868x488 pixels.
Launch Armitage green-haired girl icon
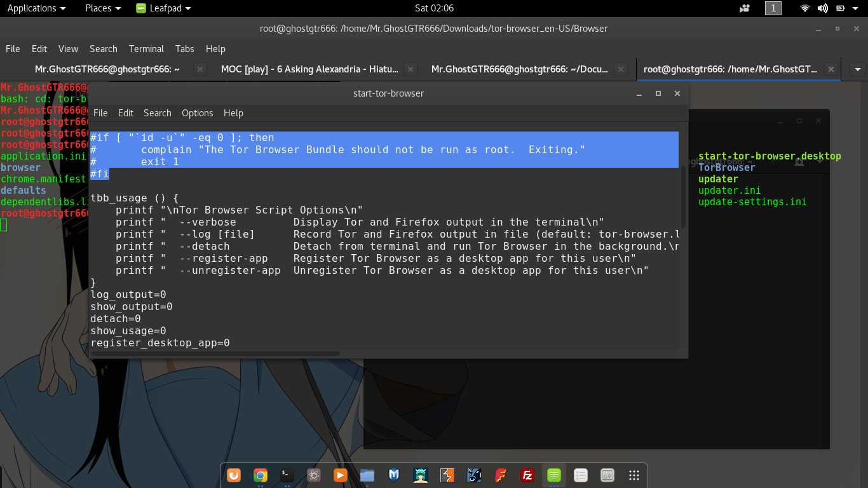tap(421, 475)
